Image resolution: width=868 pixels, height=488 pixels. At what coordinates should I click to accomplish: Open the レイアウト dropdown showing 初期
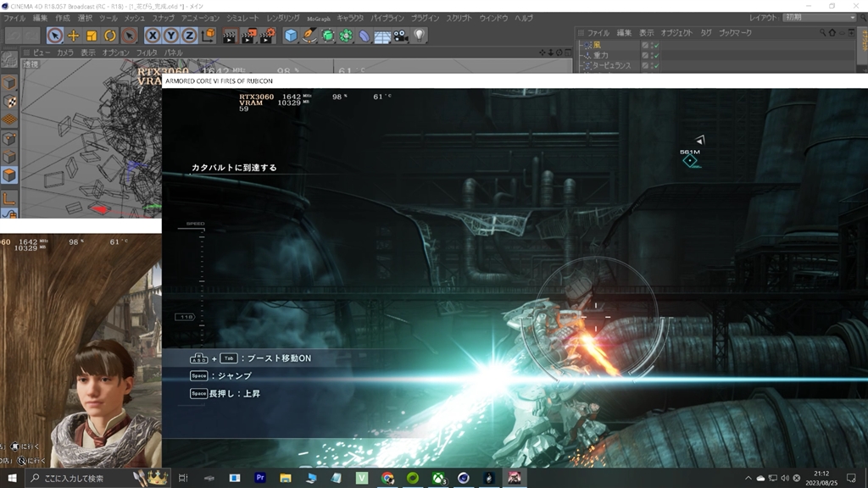[821, 18]
